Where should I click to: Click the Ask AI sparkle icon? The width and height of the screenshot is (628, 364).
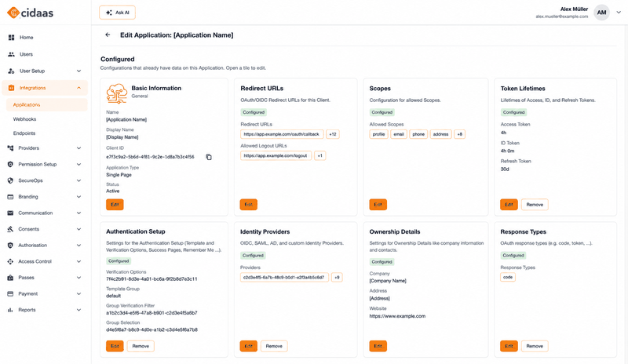[x=108, y=13]
